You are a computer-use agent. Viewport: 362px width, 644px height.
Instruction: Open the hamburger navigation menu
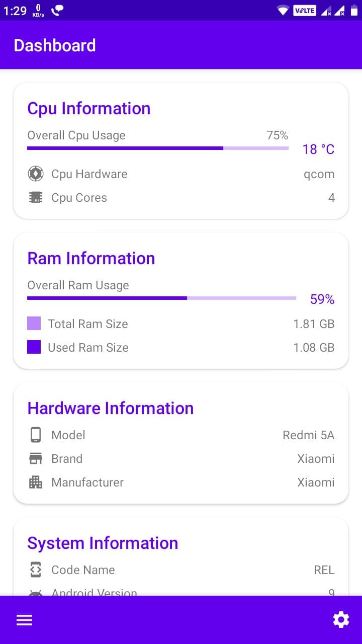[x=24, y=620]
